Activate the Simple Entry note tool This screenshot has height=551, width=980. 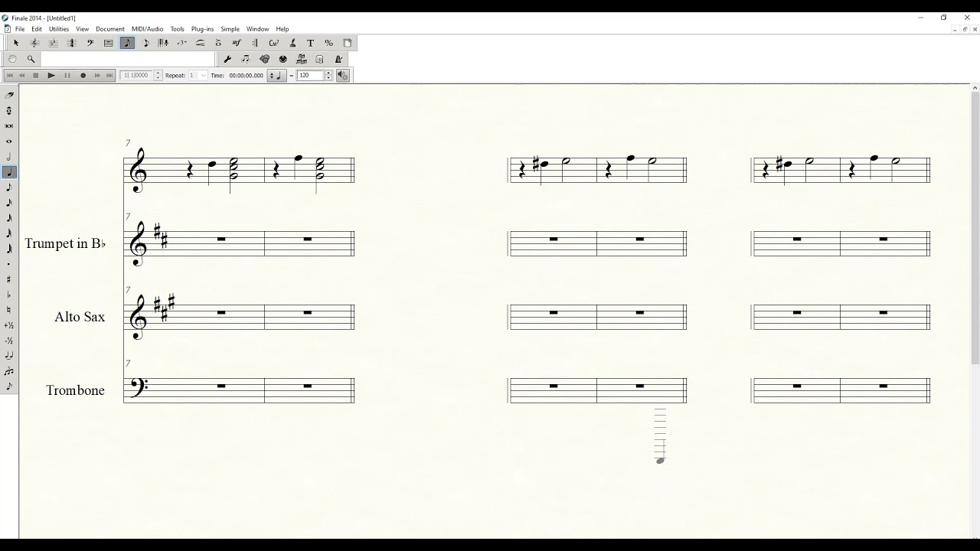(127, 43)
